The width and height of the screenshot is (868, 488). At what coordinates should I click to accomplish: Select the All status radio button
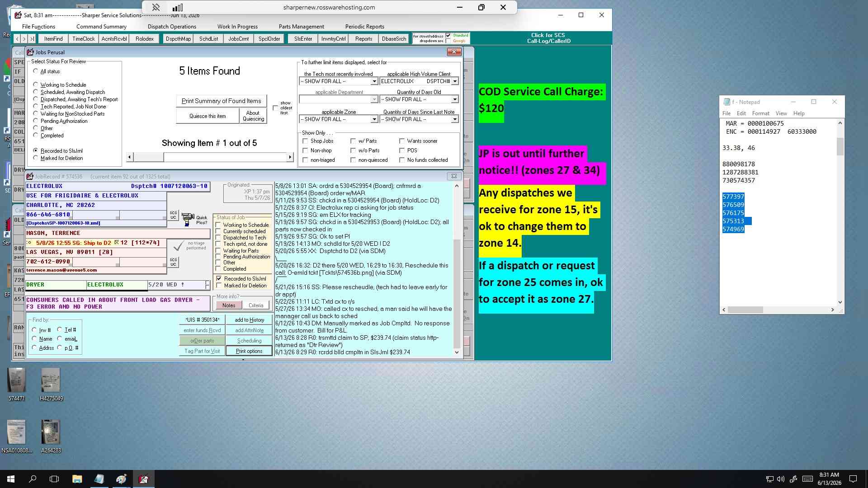[36, 71]
